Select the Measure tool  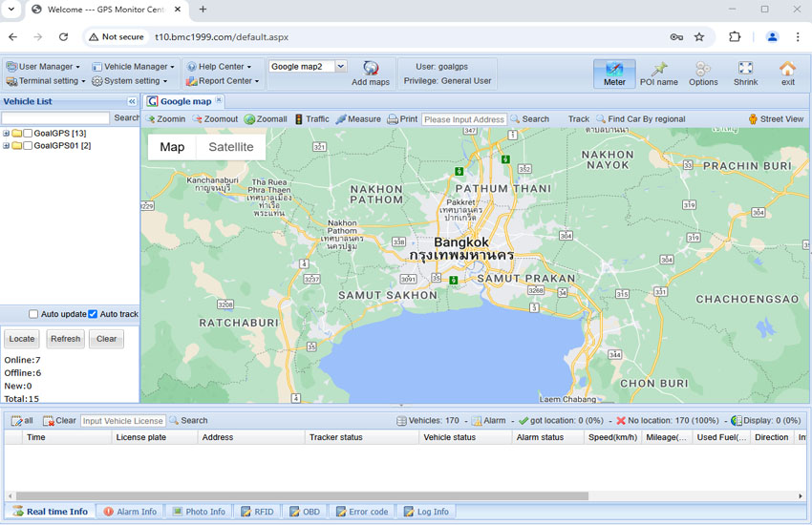[x=358, y=119]
